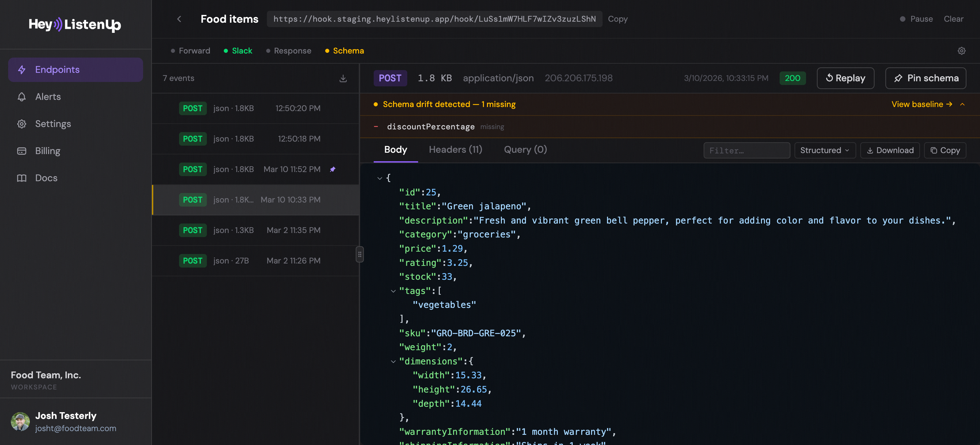Image resolution: width=980 pixels, height=445 pixels.
Task: Copy the JSON body
Action: pos(945,150)
